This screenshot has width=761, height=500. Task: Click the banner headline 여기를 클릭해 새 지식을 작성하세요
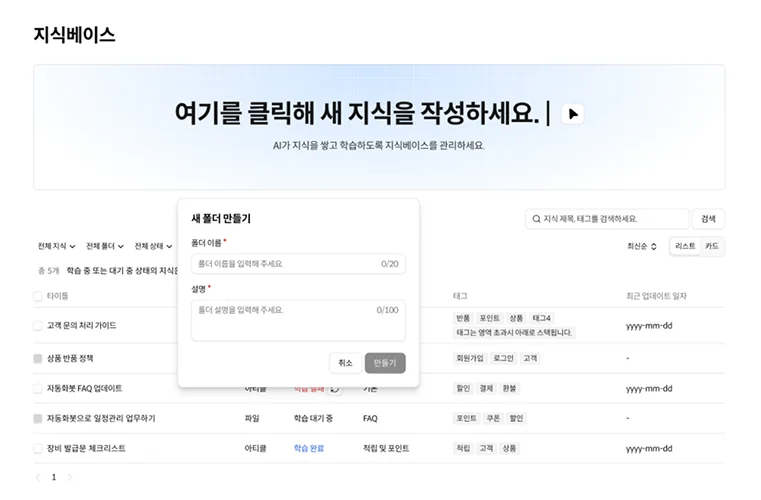click(357, 113)
